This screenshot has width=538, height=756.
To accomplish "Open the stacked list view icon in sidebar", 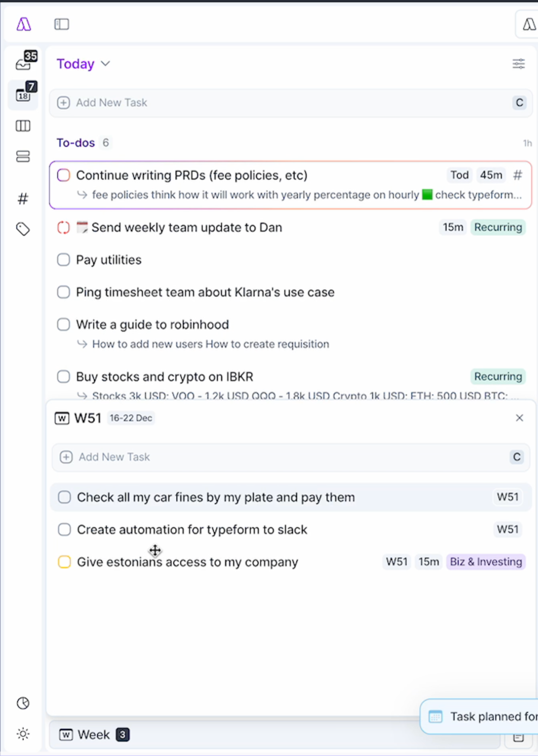I will click(x=23, y=156).
